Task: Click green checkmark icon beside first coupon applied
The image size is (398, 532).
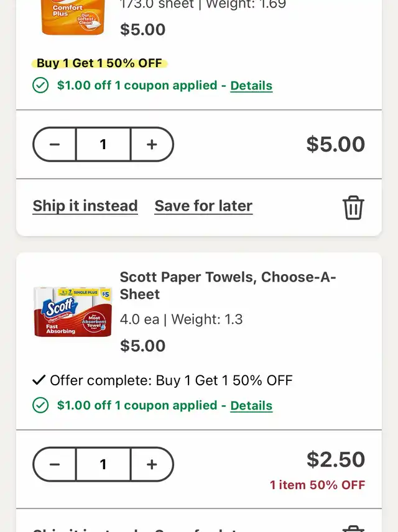Action: [40, 85]
